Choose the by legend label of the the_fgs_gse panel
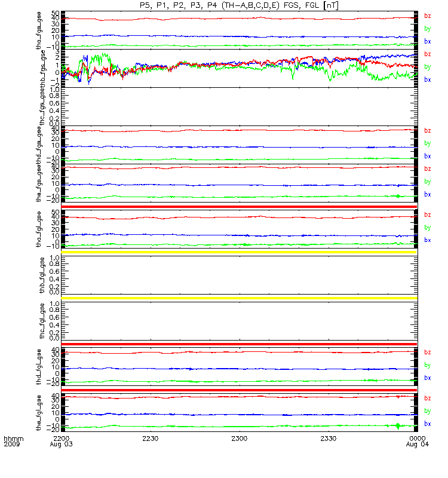 coord(427,182)
